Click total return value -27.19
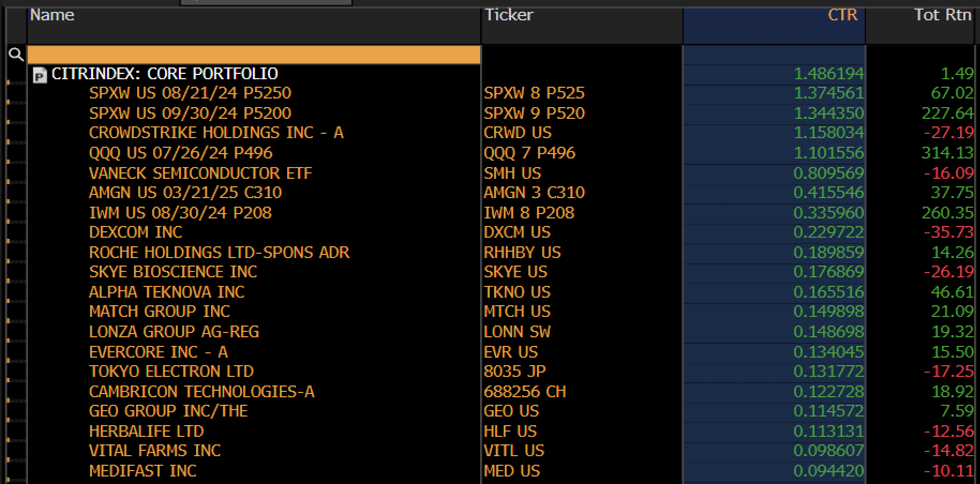 pyautogui.click(x=948, y=133)
